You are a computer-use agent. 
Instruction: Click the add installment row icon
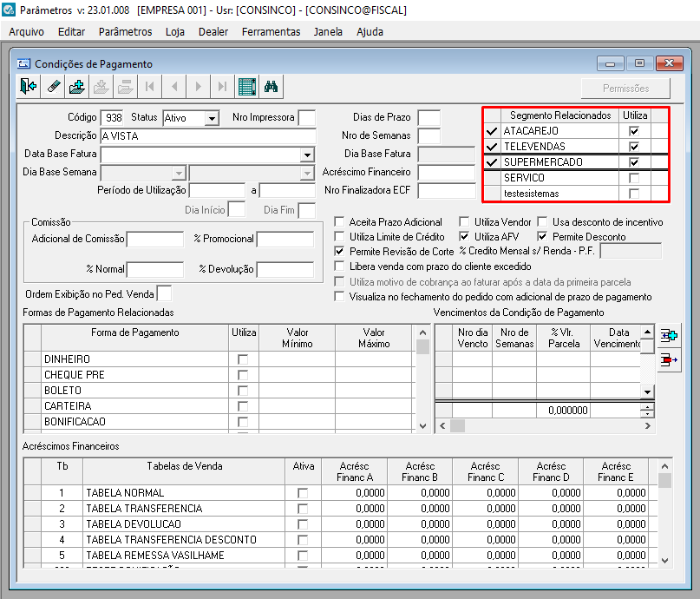pyautogui.click(x=668, y=335)
